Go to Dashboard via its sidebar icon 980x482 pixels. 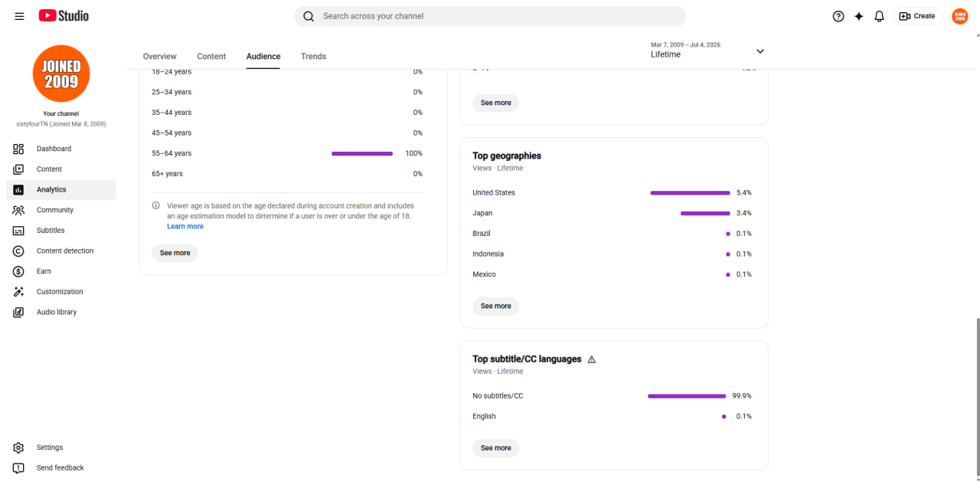(18, 149)
